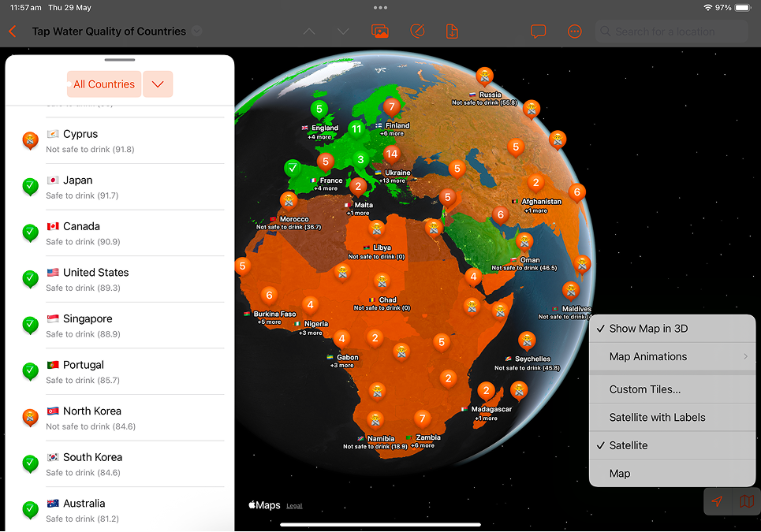Viewport: 761px width, 532px height.
Task: Open the more options ellipsis icon
Action: [575, 32]
